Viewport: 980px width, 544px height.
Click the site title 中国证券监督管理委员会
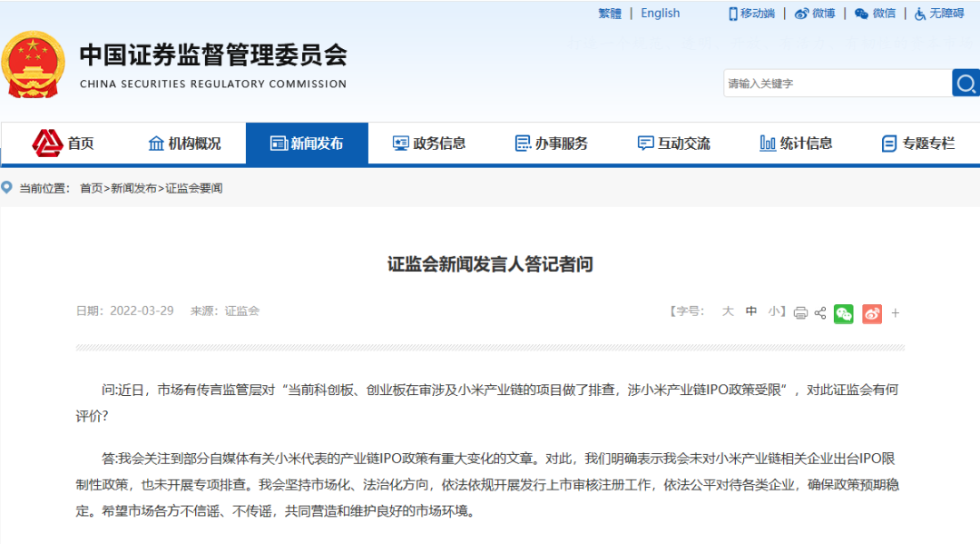pyautogui.click(x=213, y=55)
